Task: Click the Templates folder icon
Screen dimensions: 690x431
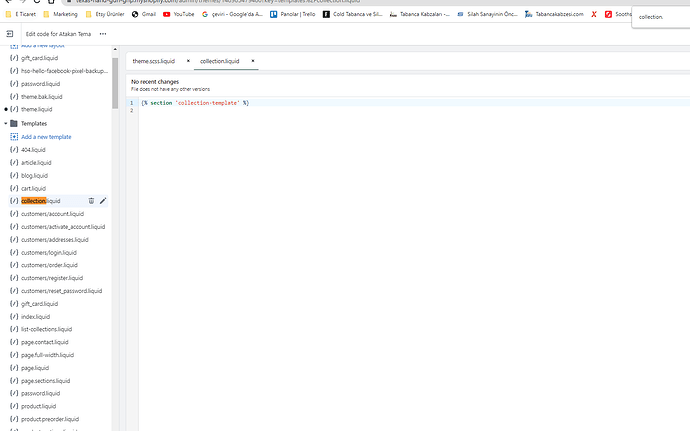Action: click(14, 124)
